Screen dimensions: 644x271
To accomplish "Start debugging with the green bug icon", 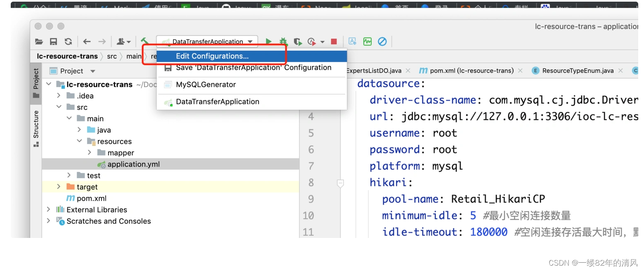I will [283, 41].
